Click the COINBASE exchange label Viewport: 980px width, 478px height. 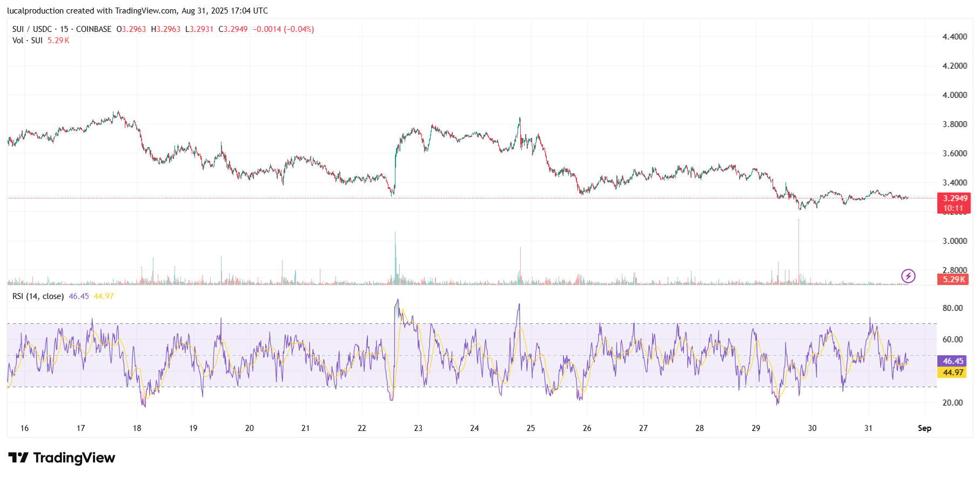(x=93, y=29)
